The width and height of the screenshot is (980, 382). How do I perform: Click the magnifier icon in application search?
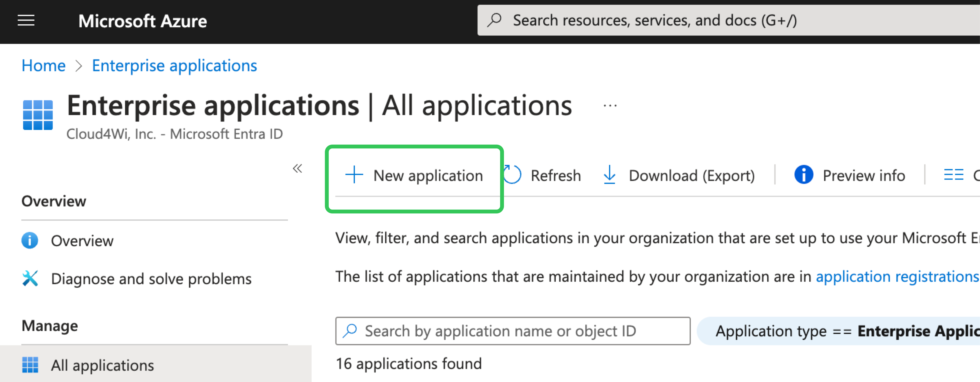pos(350,331)
